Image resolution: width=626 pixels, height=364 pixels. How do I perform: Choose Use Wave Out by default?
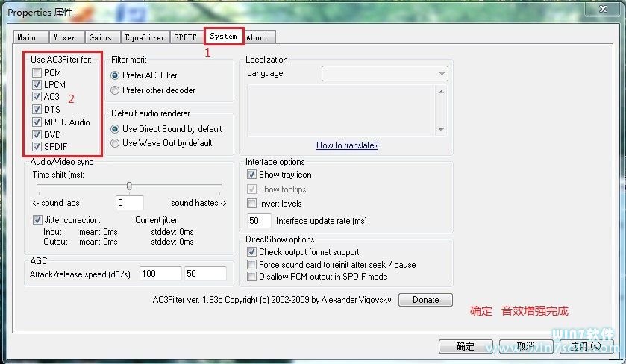click(115, 143)
